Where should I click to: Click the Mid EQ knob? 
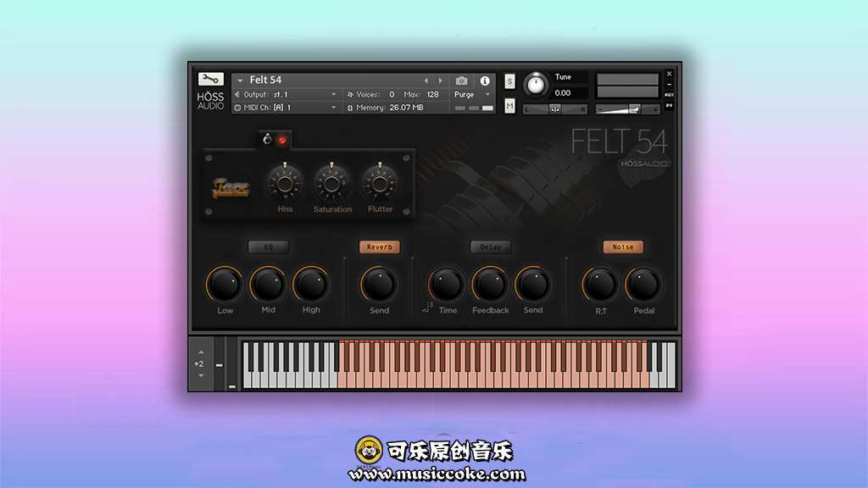pos(268,285)
